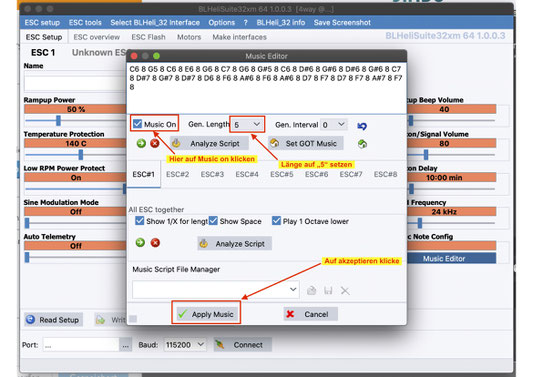
Task: Click red X icon under All ESC together
Action: click(x=155, y=243)
